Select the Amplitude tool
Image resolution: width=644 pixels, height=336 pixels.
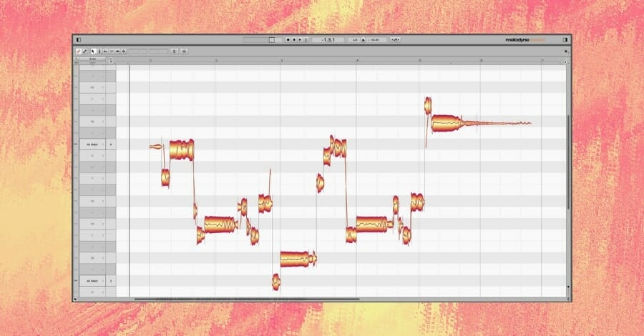click(x=112, y=51)
